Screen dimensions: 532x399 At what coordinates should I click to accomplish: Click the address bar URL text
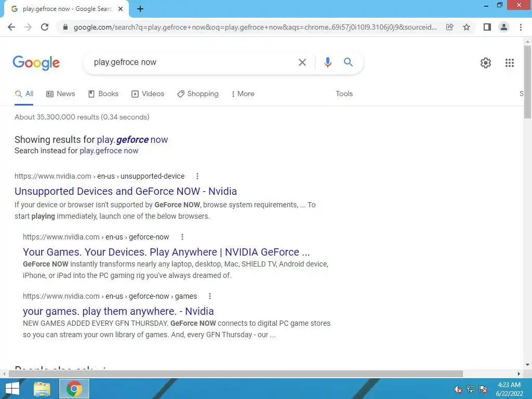click(255, 27)
